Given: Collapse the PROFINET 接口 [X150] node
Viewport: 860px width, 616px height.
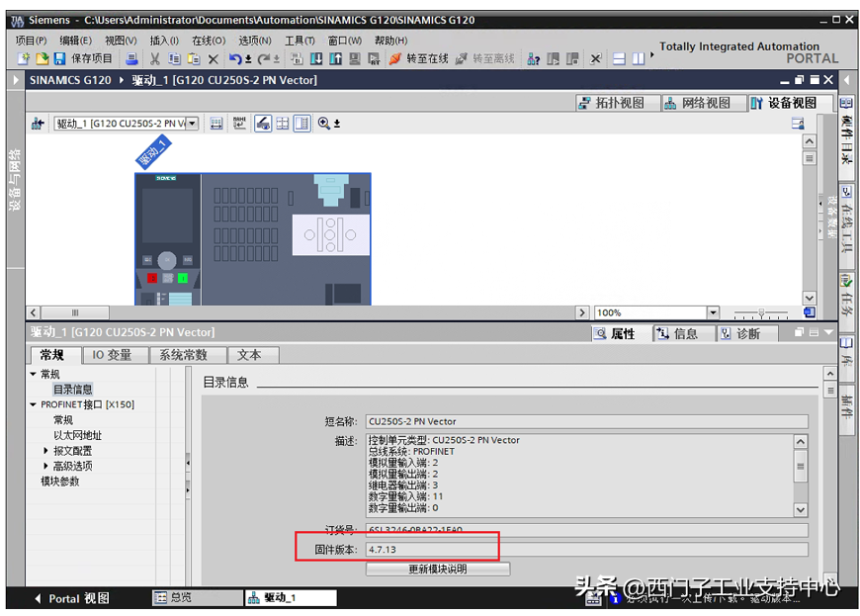Looking at the screenshot, I should coord(33,404).
